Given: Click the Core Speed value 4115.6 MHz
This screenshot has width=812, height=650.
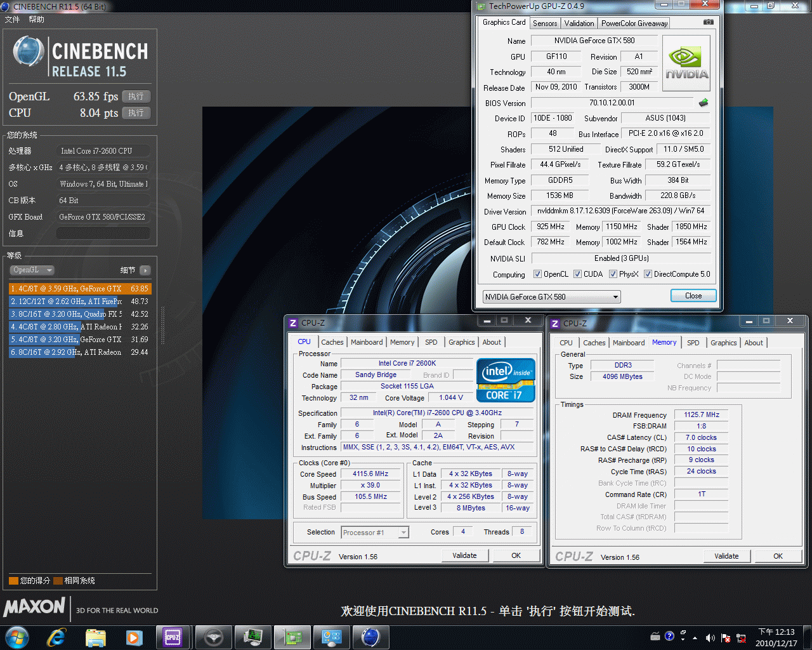Looking at the screenshot, I should coord(370,474).
